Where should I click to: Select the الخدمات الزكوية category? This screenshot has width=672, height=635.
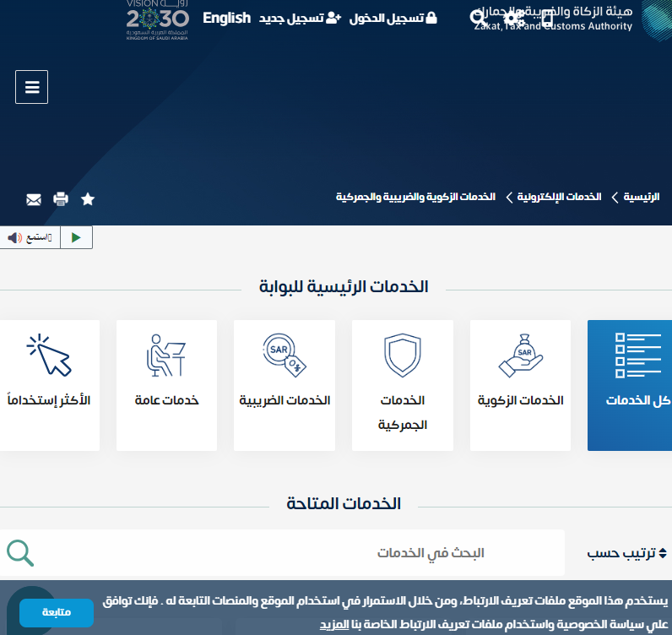(x=520, y=385)
